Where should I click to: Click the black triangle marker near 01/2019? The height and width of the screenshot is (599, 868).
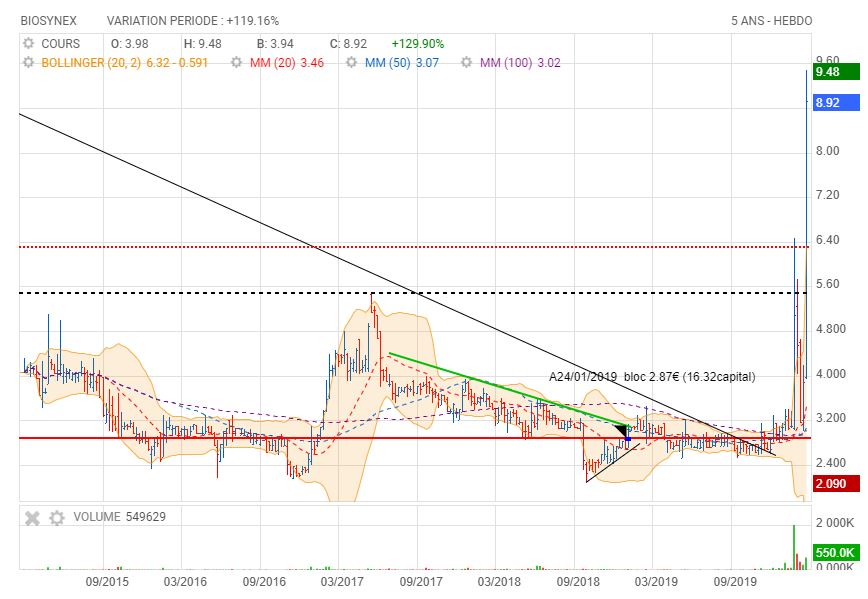[622, 431]
